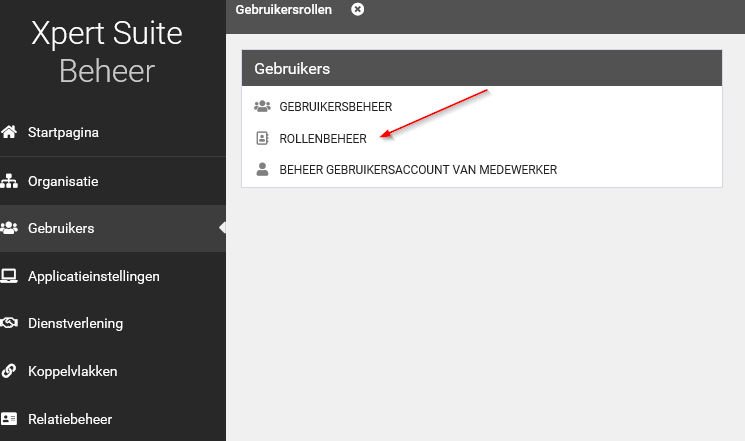The image size is (745, 441).
Task: Click the contact card icon beside Relatiebeheer
Action: pos(10,419)
